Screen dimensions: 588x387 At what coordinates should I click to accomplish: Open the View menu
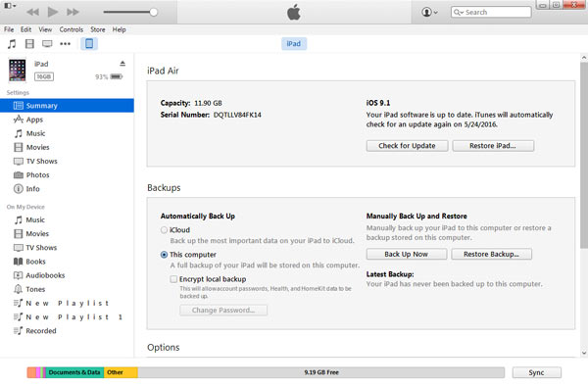45,29
